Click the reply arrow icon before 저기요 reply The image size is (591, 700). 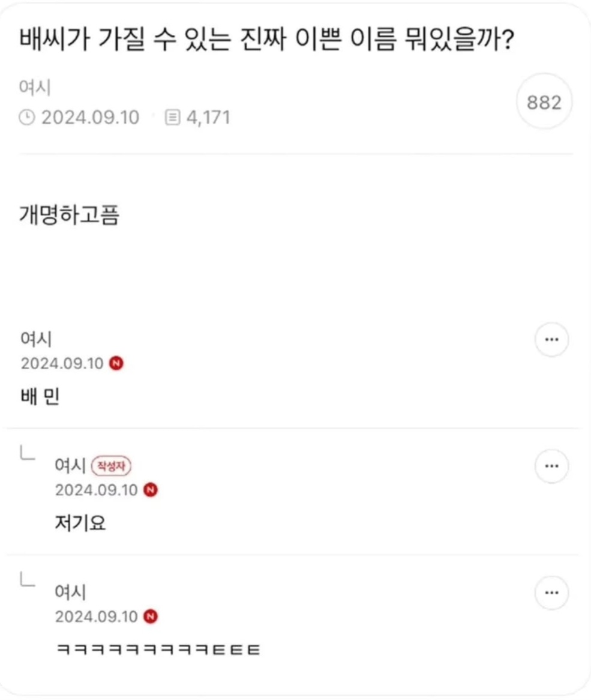(28, 453)
